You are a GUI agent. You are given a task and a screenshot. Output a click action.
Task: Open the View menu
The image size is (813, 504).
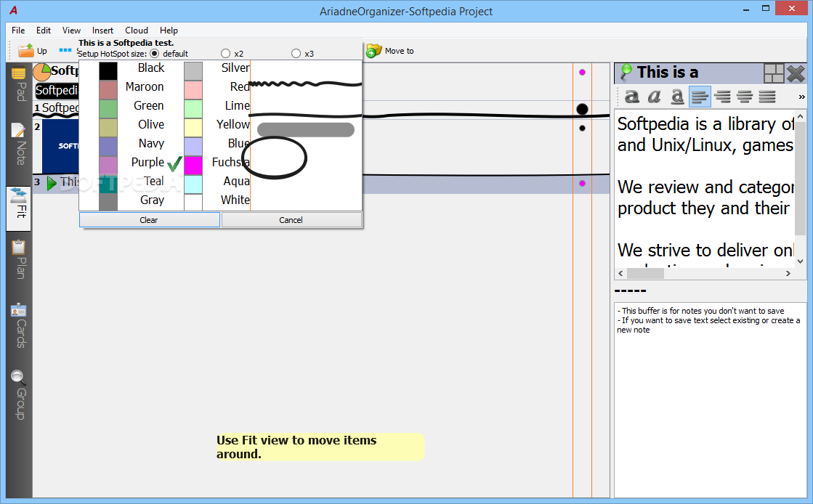(71, 30)
